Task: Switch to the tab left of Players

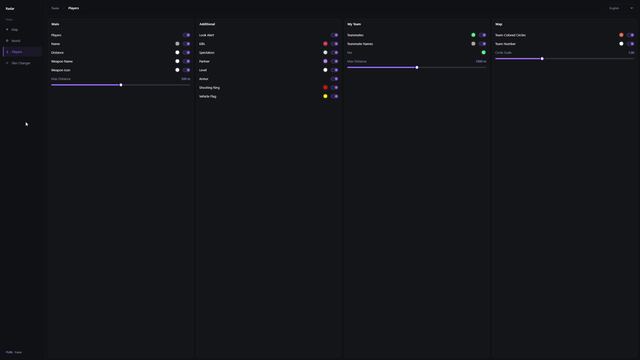Action: [55, 8]
